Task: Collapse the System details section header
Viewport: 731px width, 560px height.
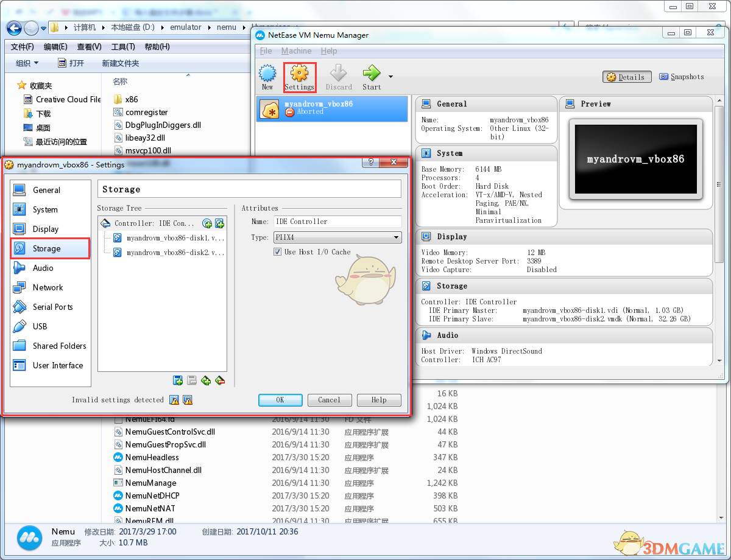Action: pos(486,153)
